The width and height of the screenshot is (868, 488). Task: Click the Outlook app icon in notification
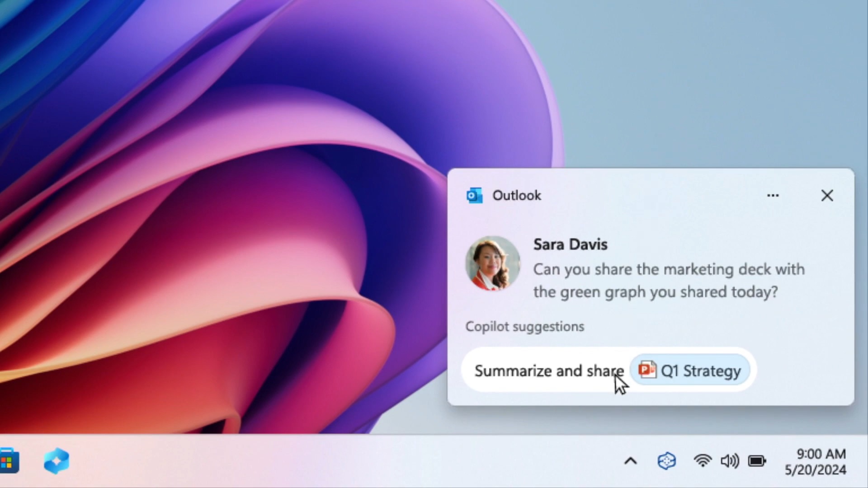point(474,196)
